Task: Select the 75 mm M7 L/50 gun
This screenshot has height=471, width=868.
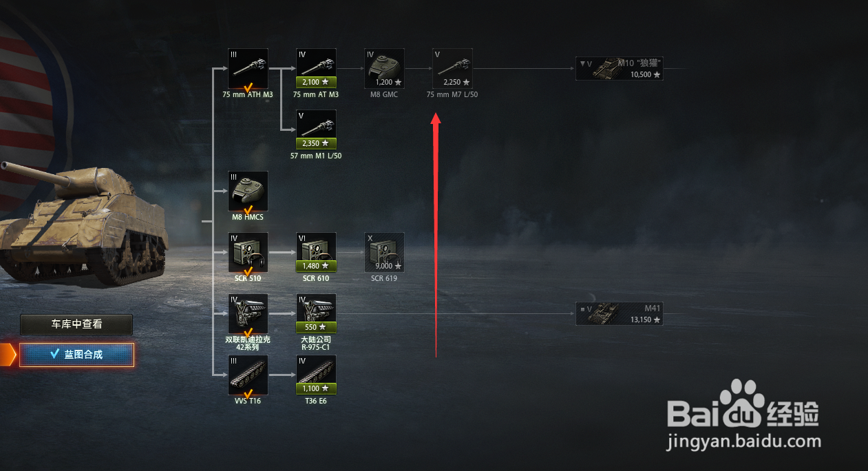Action: click(452, 69)
